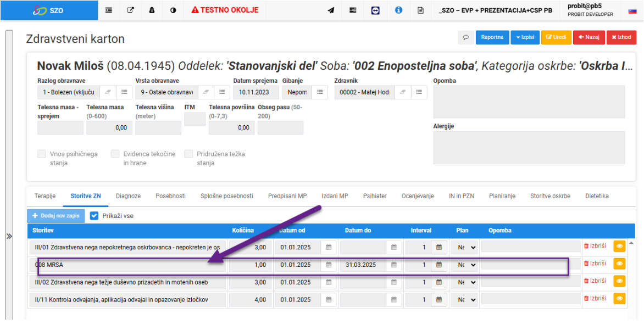Open the server list icon in top bar

pyautogui.click(x=353, y=10)
